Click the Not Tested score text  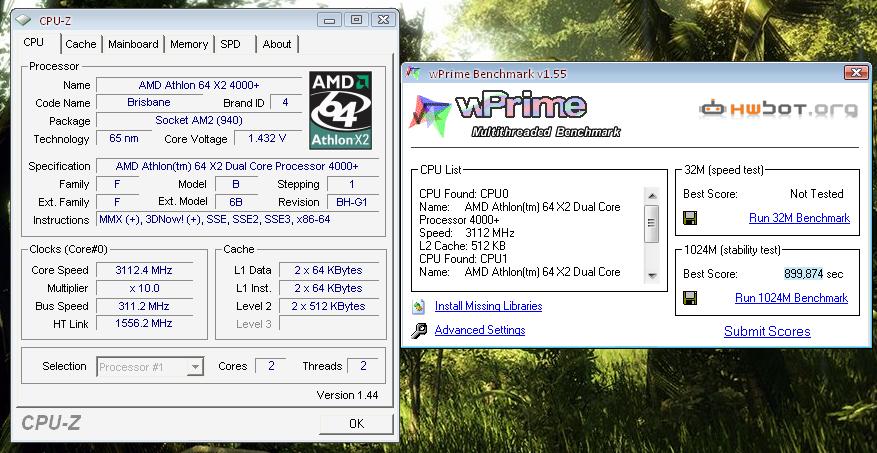point(817,194)
